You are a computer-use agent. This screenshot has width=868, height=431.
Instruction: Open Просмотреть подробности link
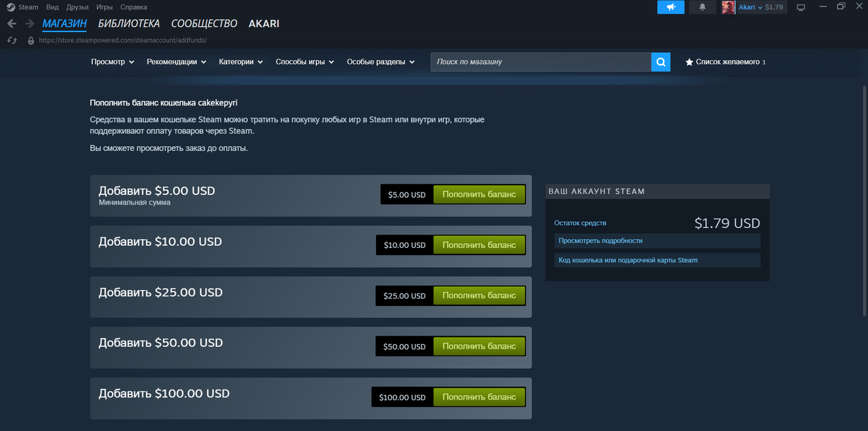pos(658,241)
